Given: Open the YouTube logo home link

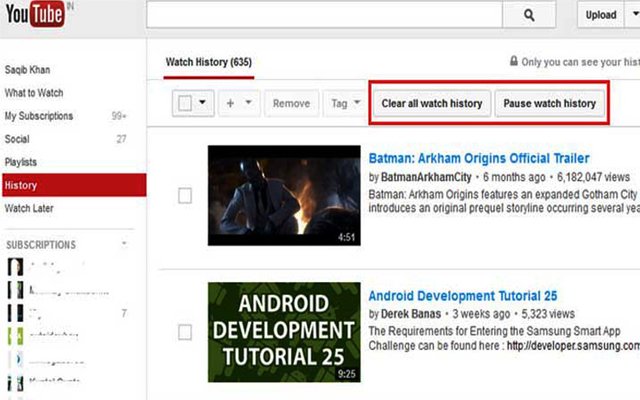Looking at the screenshot, I should (x=35, y=14).
